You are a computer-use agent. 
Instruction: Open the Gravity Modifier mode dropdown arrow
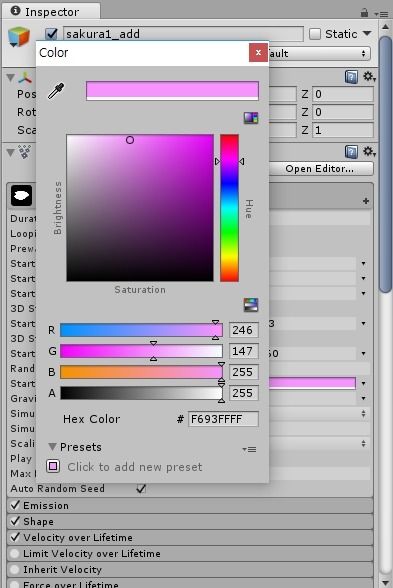[x=363, y=399]
